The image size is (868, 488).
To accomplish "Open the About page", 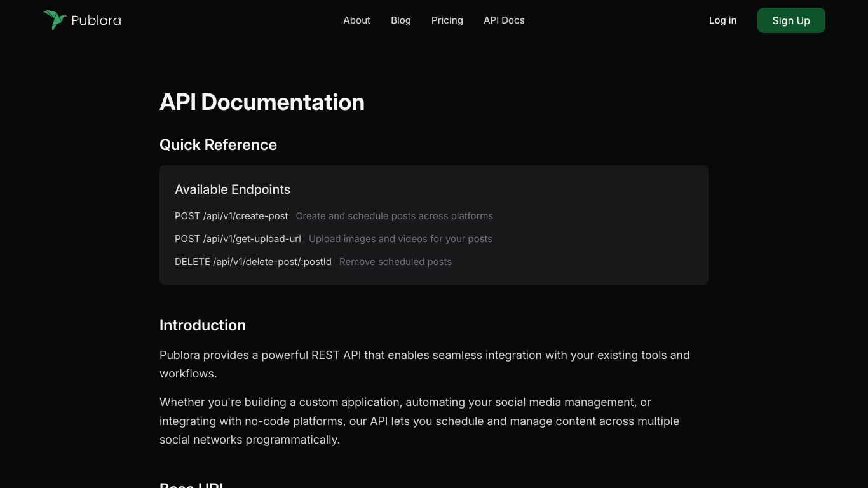I will coord(356,20).
